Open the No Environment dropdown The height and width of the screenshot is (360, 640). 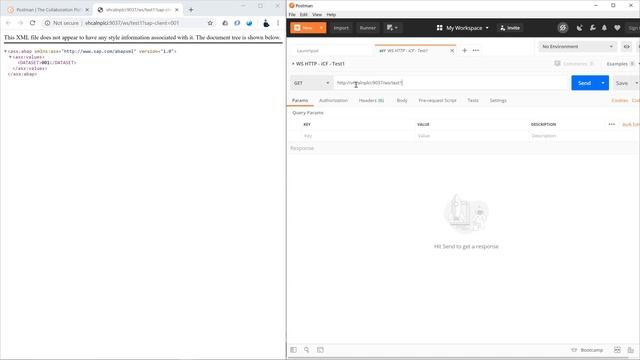pyautogui.click(x=577, y=47)
